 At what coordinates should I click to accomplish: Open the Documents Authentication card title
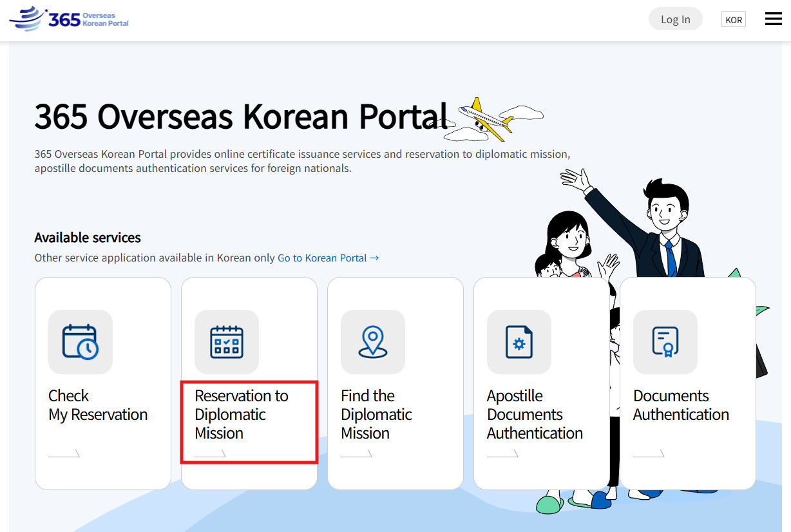coord(681,405)
